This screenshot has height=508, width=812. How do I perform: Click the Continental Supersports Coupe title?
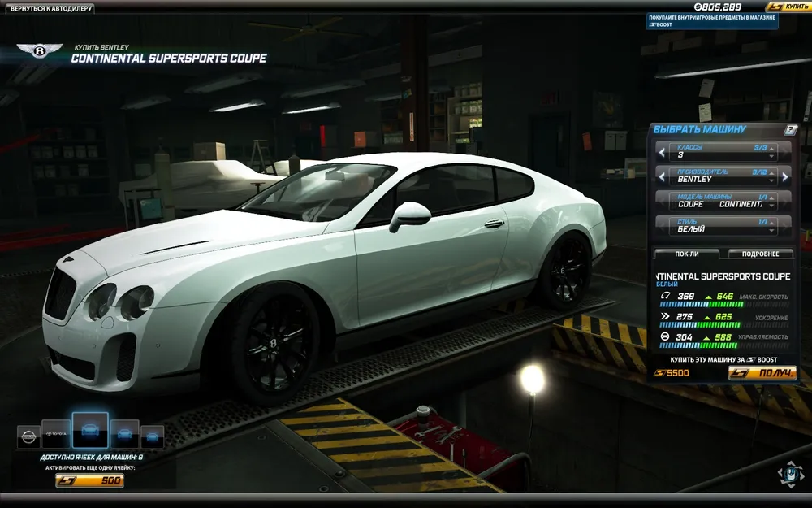[169, 58]
